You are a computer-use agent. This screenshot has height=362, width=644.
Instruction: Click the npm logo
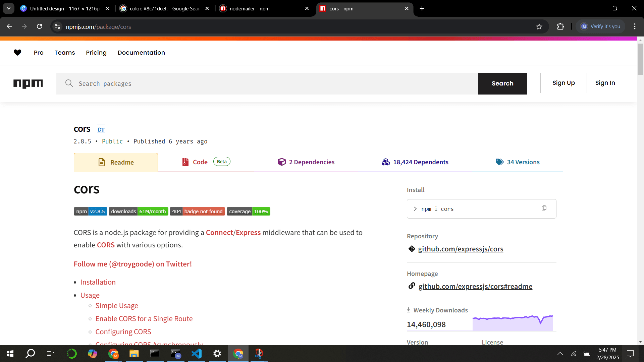(28, 83)
